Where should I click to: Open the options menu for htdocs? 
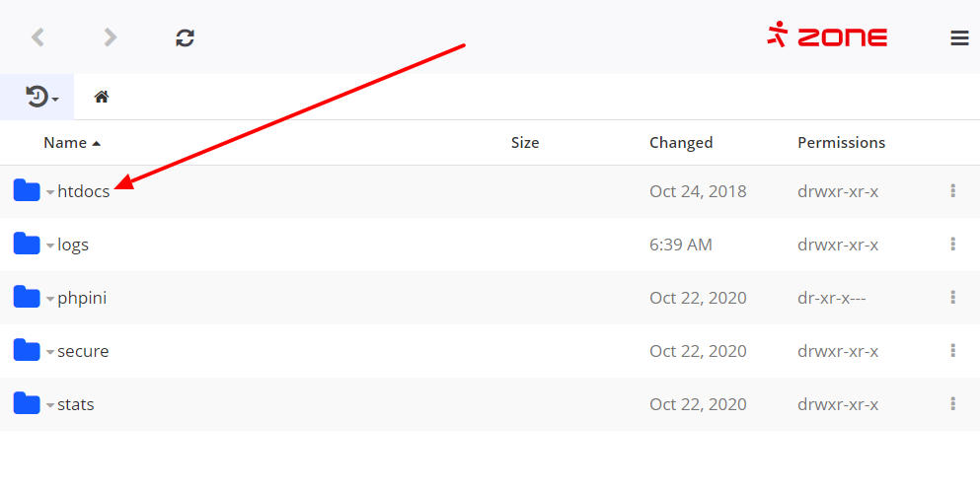point(952,191)
